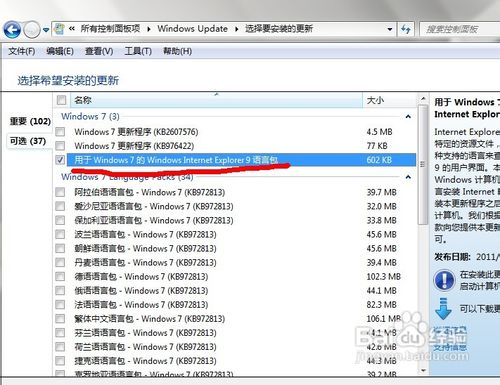Expand the address bar history dropdown arrow
The height and width of the screenshot is (385, 500).
coord(390,29)
